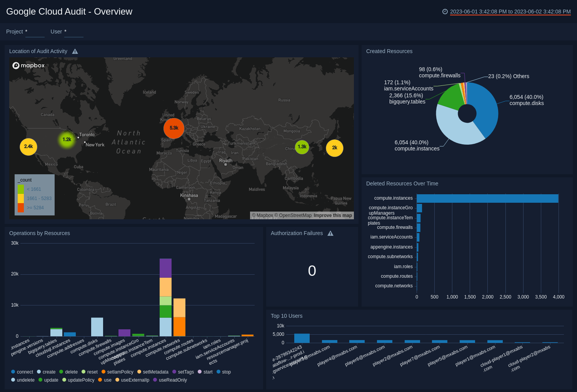The width and height of the screenshot is (577, 392).
Task: Select the 2.4k cluster marker in the Pacific
Action: [x=28, y=147]
